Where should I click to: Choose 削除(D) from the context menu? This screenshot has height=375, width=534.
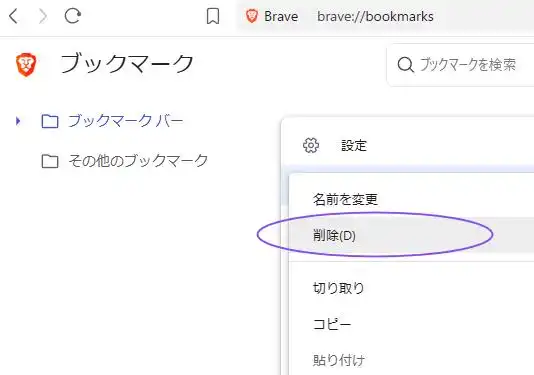(x=411, y=235)
